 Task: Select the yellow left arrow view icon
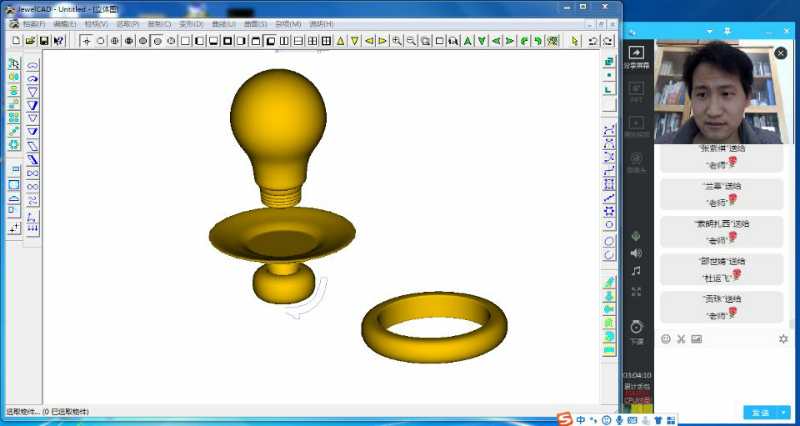[x=369, y=41]
